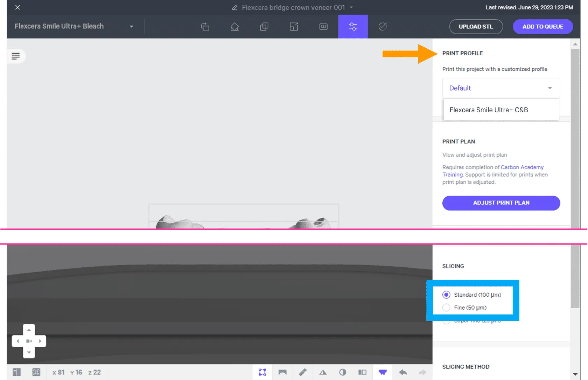The height and width of the screenshot is (380, 588).
Task: Redo with the forward arrow icon
Action: pyautogui.click(x=422, y=372)
